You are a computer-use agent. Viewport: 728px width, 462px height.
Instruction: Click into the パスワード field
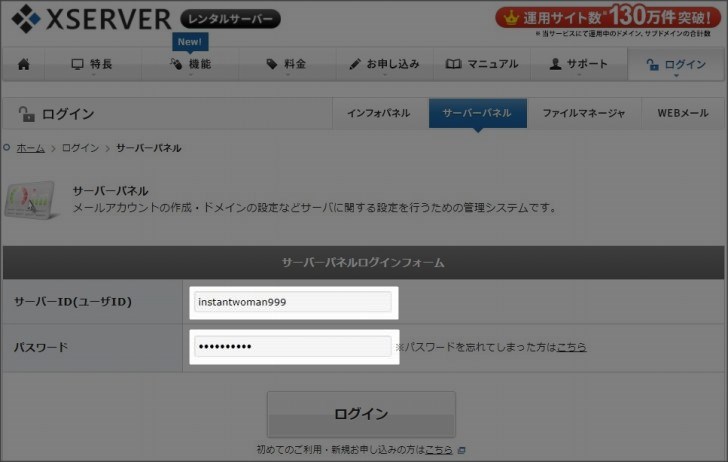pyautogui.click(x=294, y=346)
